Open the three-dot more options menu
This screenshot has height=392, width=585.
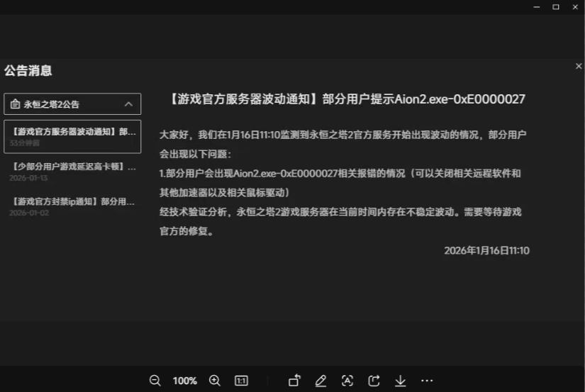coord(427,381)
